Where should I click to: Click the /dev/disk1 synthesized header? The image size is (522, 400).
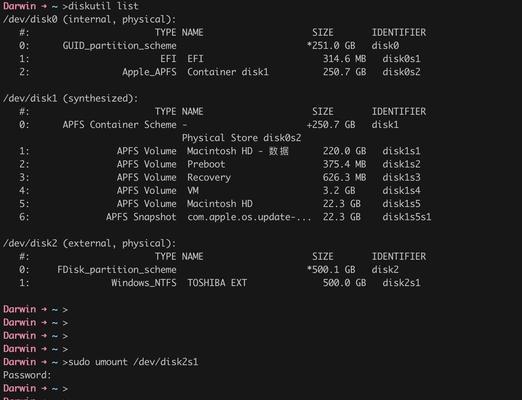pos(70,98)
